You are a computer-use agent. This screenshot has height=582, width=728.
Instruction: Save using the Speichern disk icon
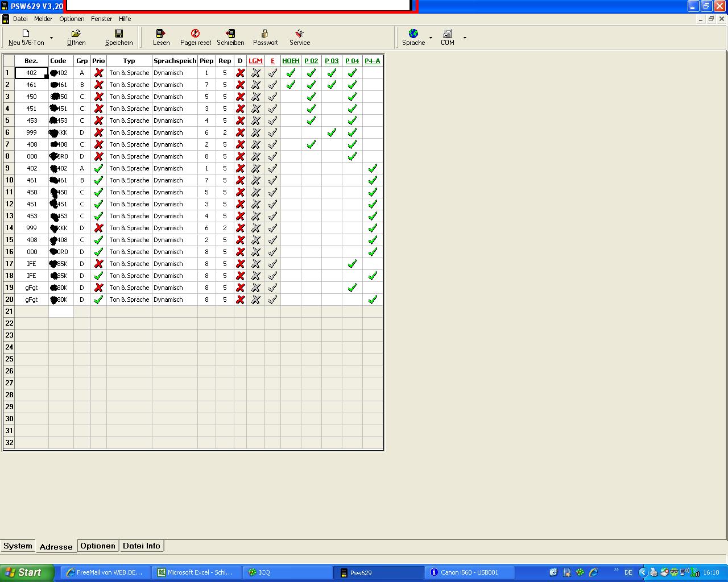(119, 34)
